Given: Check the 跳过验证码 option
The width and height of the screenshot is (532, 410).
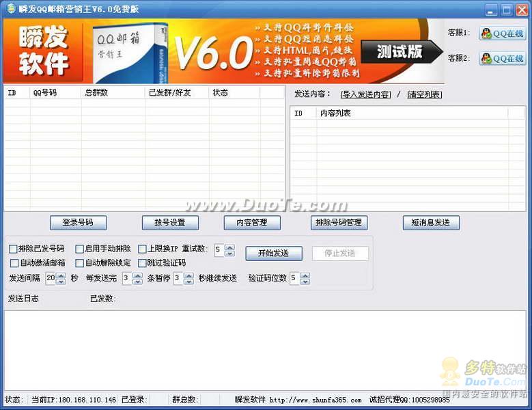Looking at the screenshot, I should [x=142, y=263].
